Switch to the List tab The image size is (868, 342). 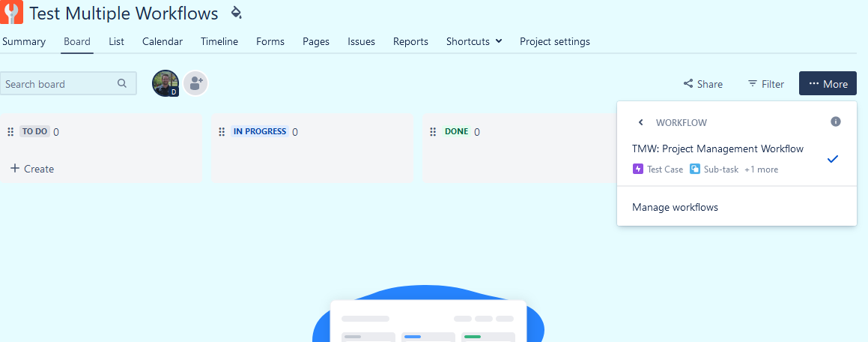(116, 41)
